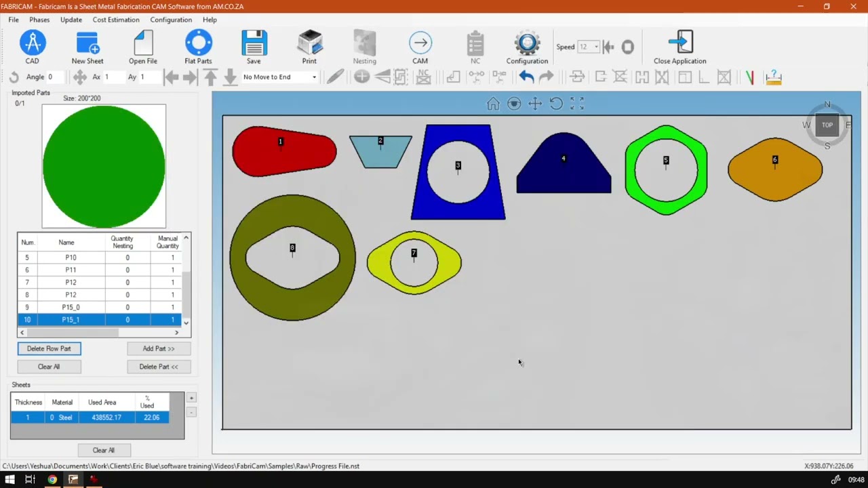The width and height of the screenshot is (868, 488).
Task: Click the home view icon above sheet
Action: click(493, 104)
